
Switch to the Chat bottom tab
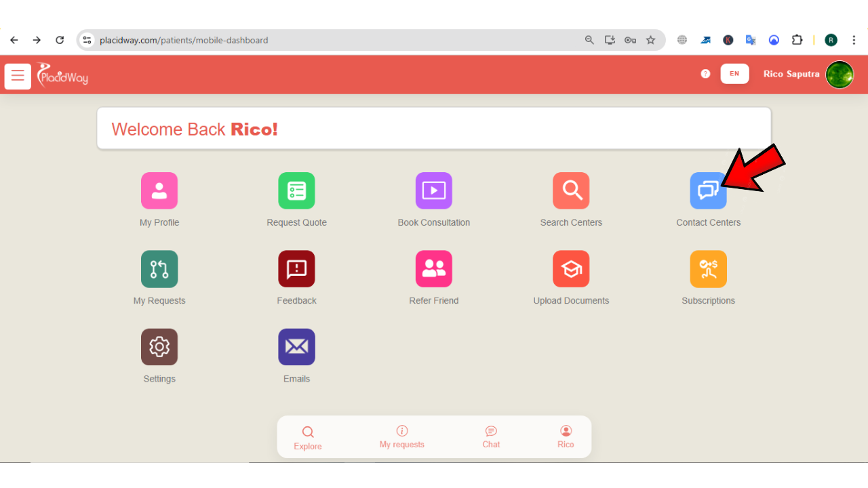pyautogui.click(x=491, y=438)
